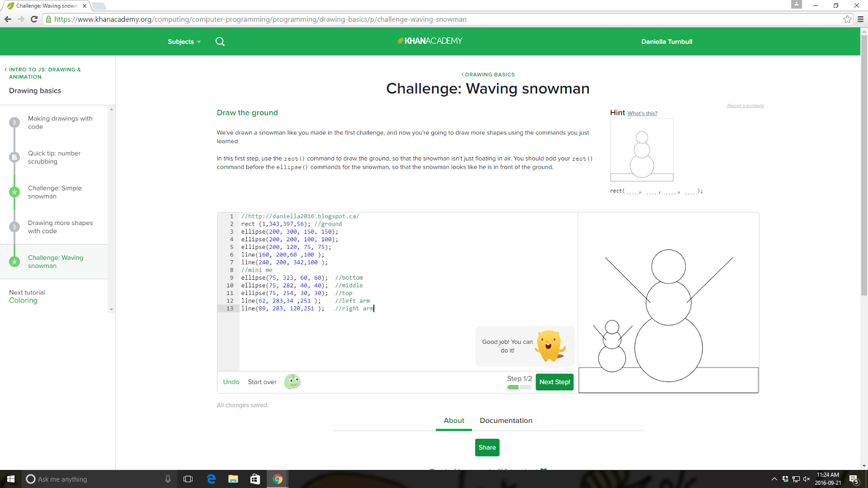Select the star icon for Challenge: Simple snowman
The height and width of the screenshot is (488, 868).
tap(14, 192)
